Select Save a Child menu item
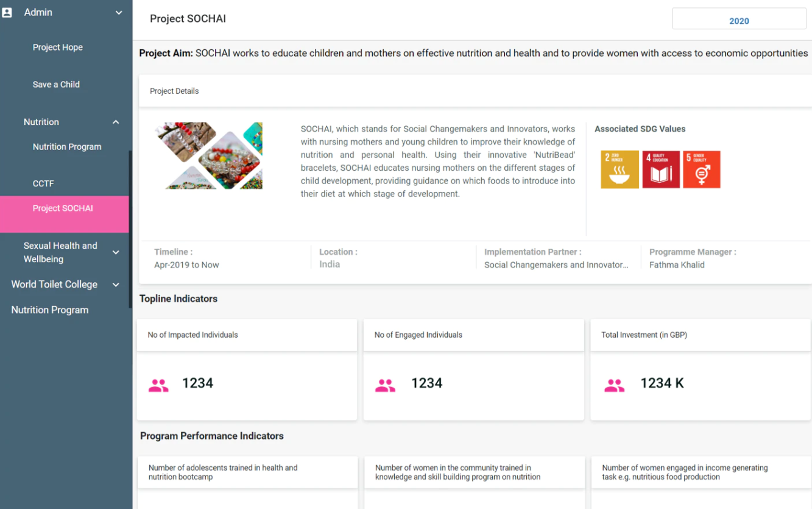This screenshot has height=509, width=812. (56, 85)
